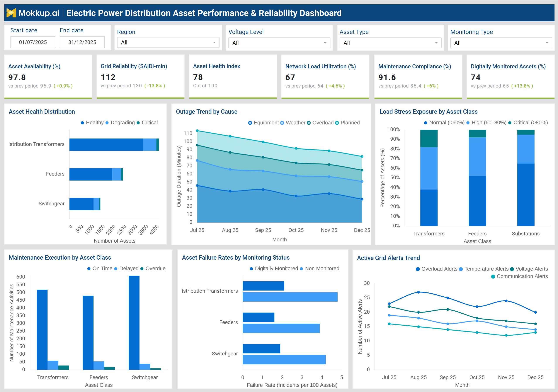Toggle the Digitally Monitored legend marker
The image size is (558, 392).
coord(252,269)
